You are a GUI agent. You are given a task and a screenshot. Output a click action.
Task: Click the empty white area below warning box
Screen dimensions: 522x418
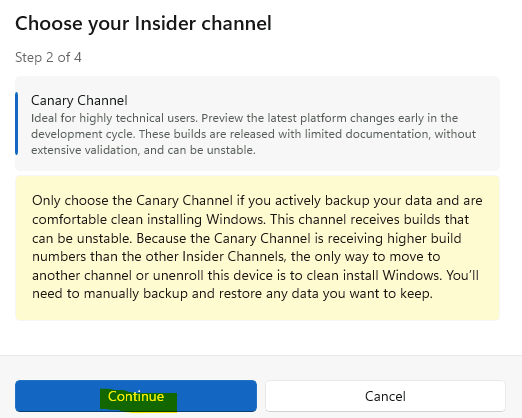tap(257, 337)
